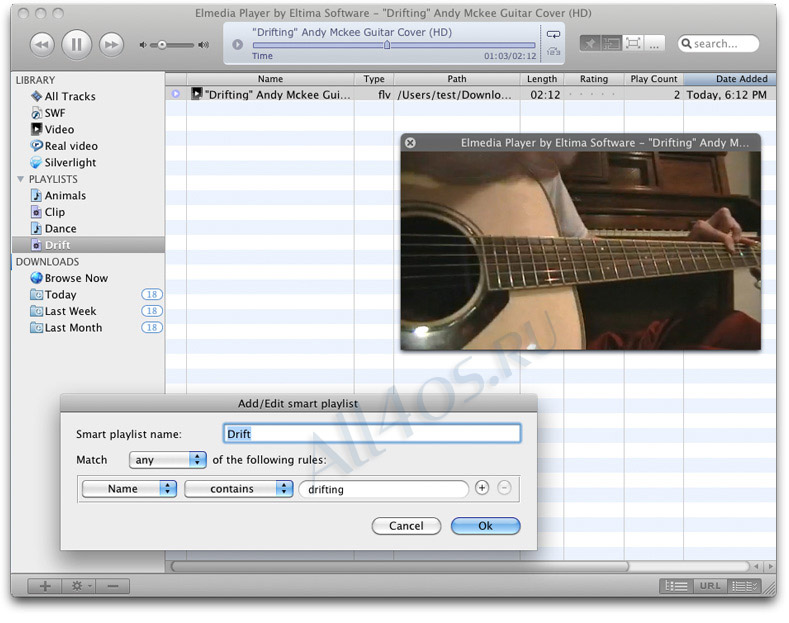The width and height of the screenshot is (789, 623).
Task: Open the gear actions menu
Action: click(x=79, y=586)
